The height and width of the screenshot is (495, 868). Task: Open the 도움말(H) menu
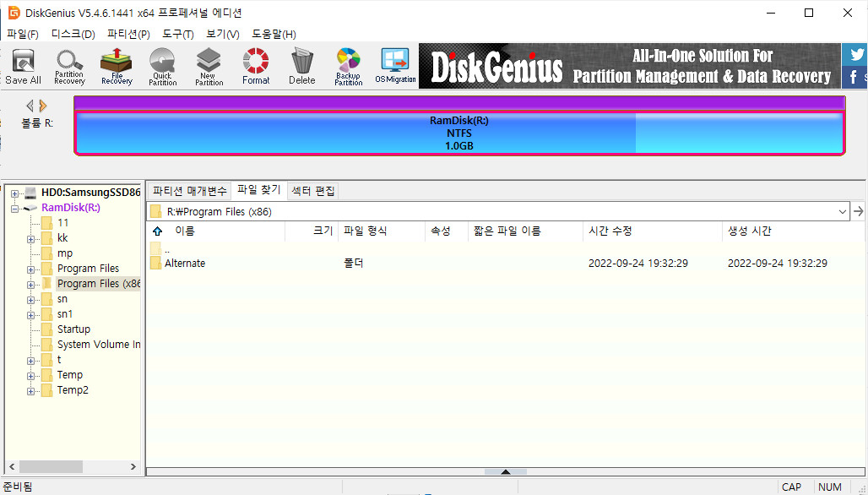tap(274, 34)
